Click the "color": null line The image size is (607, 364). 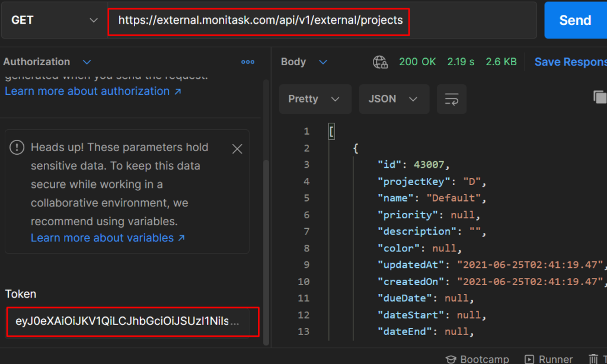click(419, 248)
